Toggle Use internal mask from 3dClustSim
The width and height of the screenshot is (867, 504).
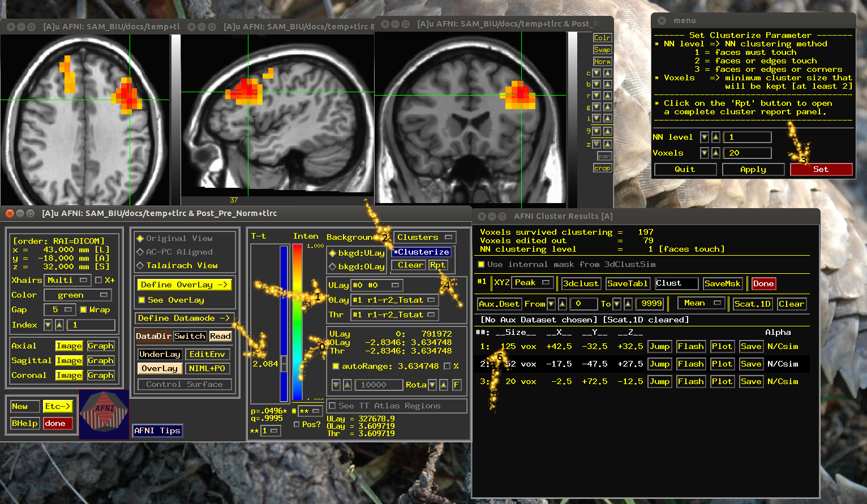click(x=481, y=264)
